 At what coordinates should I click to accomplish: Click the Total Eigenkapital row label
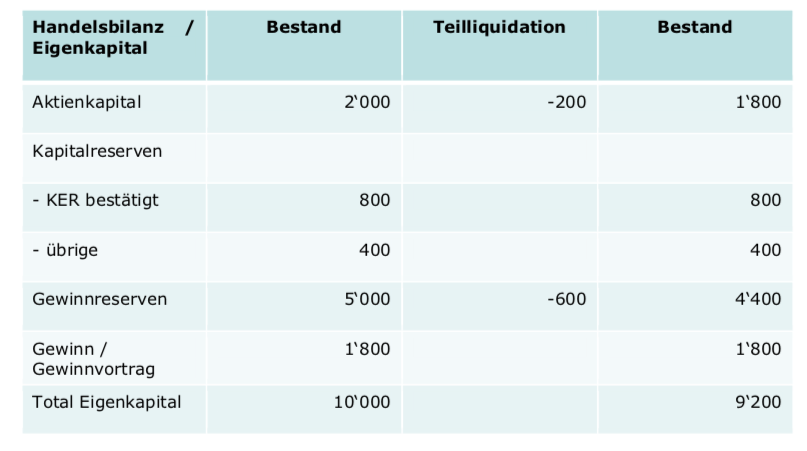coord(106,402)
